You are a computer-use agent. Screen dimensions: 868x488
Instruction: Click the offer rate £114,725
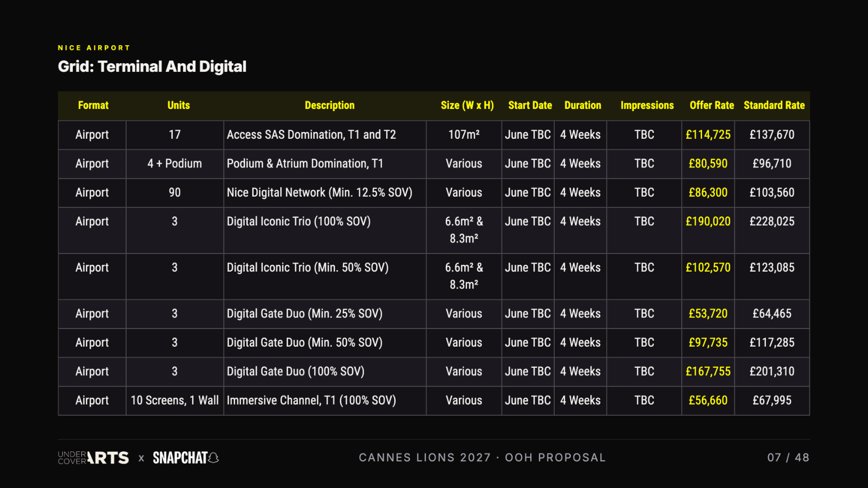pos(708,135)
